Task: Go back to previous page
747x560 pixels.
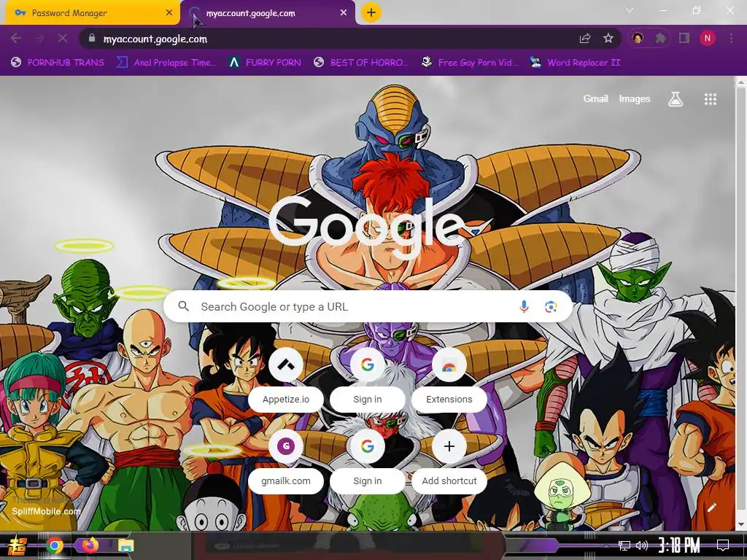Action: 16,38
